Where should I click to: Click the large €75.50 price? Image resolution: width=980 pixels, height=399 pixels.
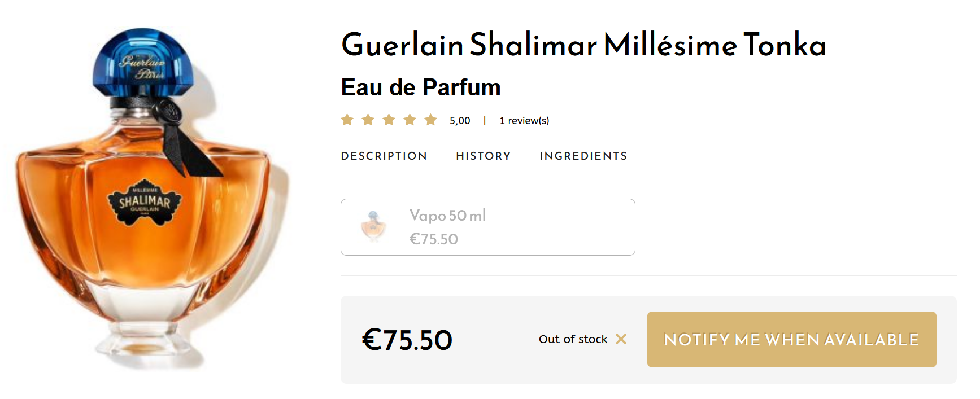tap(407, 340)
